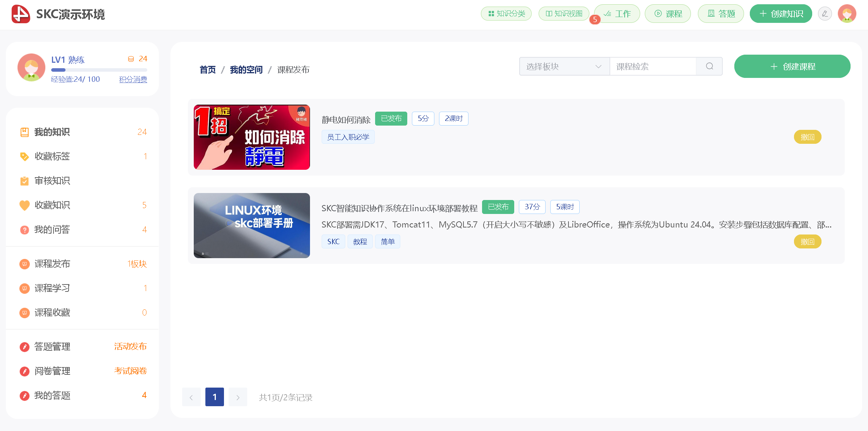868x431 pixels.
Task: Open 知识分类 in top navigation
Action: point(506,14)
